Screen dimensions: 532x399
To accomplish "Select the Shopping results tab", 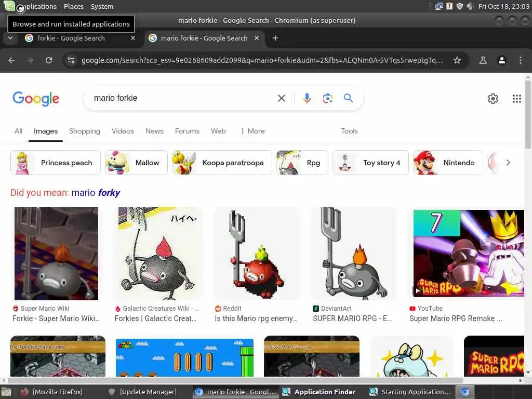I will [x=85, y=131].
